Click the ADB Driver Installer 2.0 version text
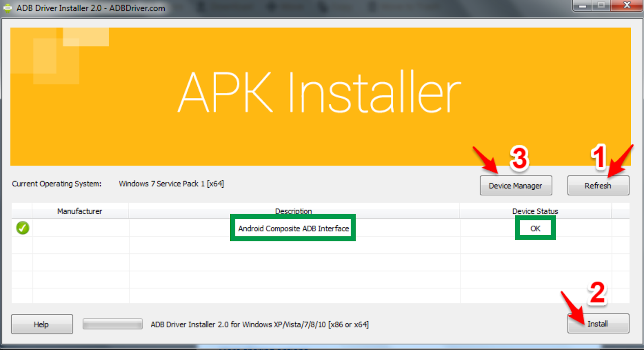 pos(260,324)
